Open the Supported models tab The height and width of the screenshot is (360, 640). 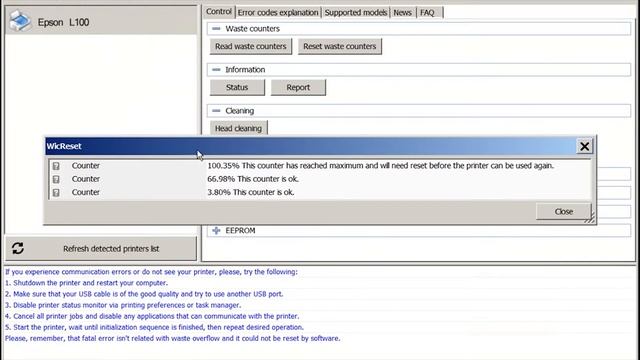tap(356, 13)
